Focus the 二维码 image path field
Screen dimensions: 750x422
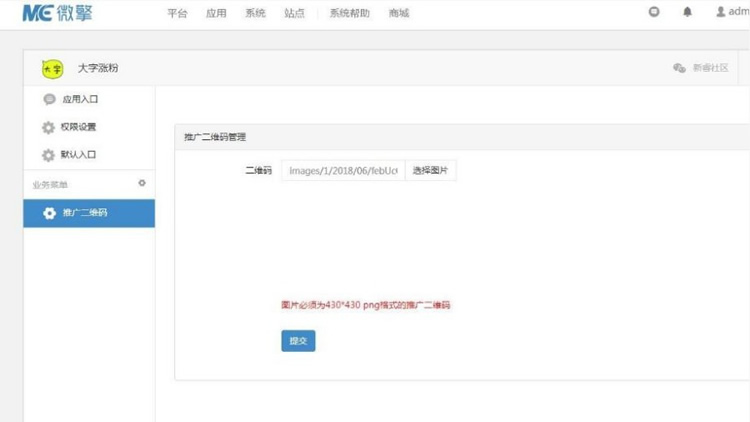[342, 171]
